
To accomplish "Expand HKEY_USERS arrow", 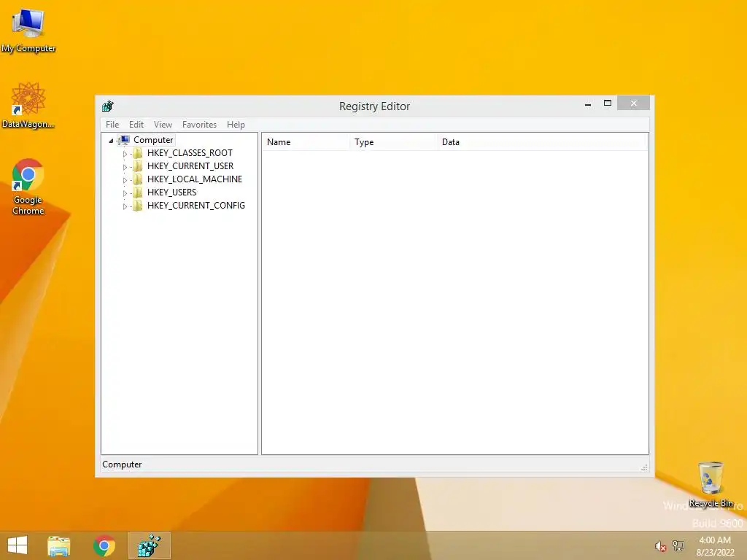I will [x=125, y=193].
